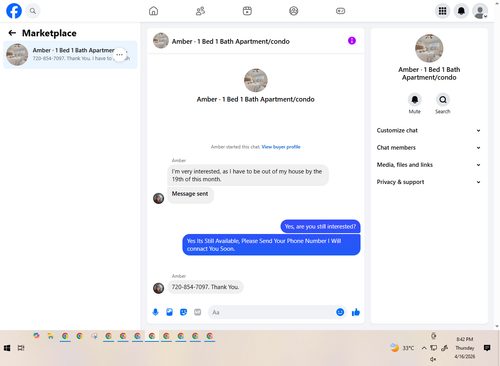Open the three-dot options on Amber's conversation
Screen dimensions: 500x366
click(x=120, y=54)
